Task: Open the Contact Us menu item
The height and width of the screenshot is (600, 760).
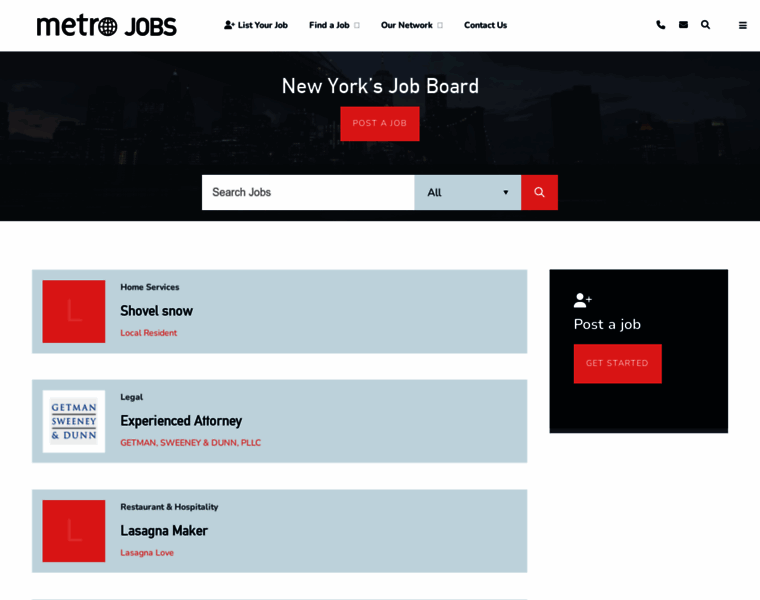Action: click(485, 25)
